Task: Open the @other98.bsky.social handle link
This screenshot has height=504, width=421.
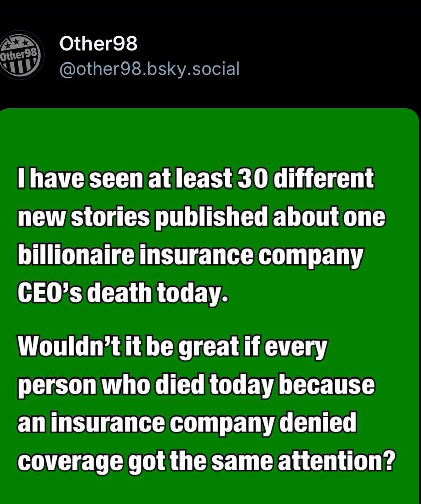Action: [150, 69]
